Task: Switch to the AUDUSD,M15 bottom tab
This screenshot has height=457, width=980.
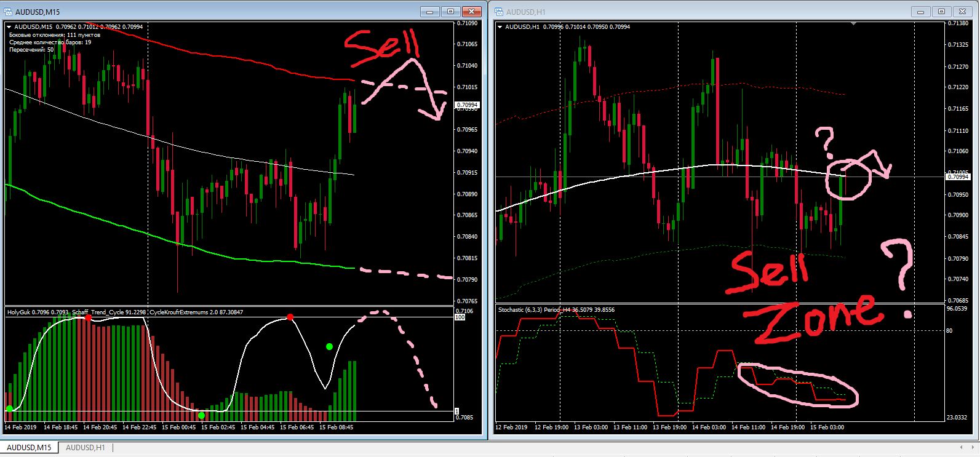Action: (29, 448)
